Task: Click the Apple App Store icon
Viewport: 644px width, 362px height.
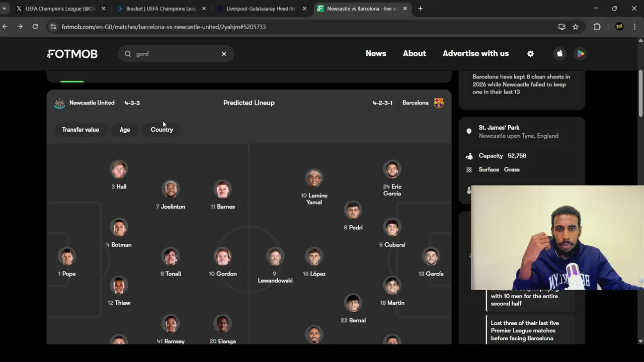Action: coord(559,54)
